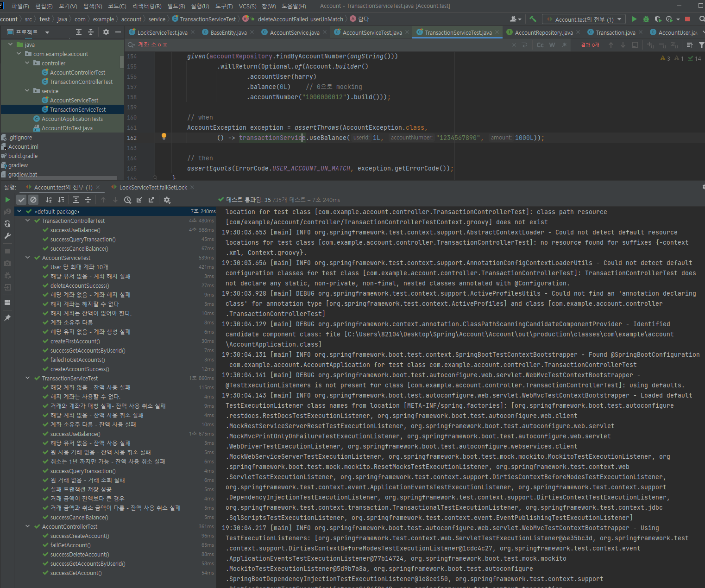
Task: Expand all test results in Run panel
Action: pos(76,200)
